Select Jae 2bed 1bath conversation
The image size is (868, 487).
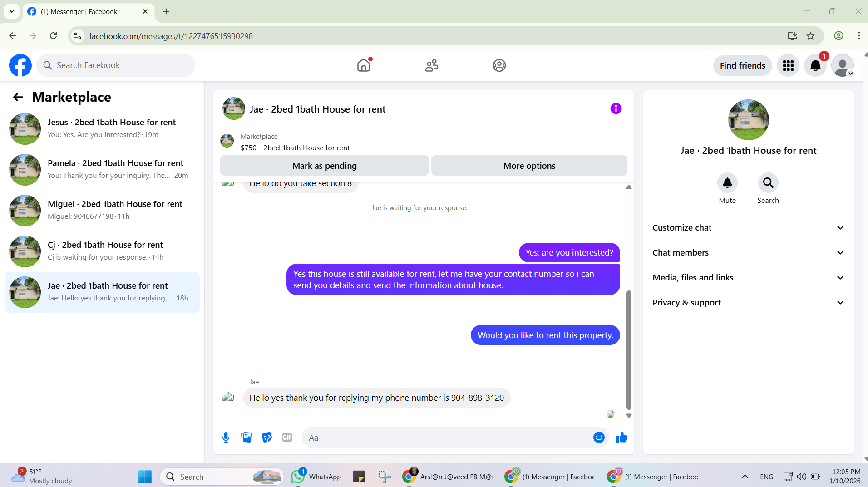pos(102,292)
